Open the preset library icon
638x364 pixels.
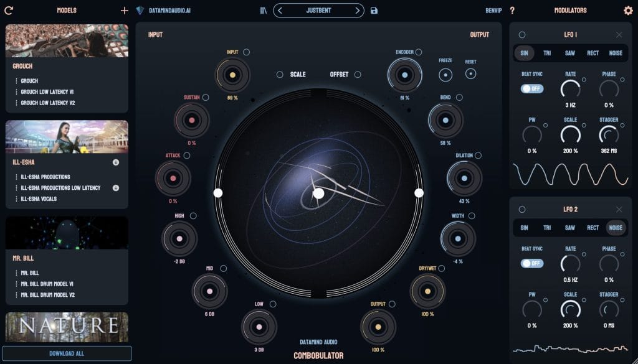pyautogui.click(x=264, y=11)
